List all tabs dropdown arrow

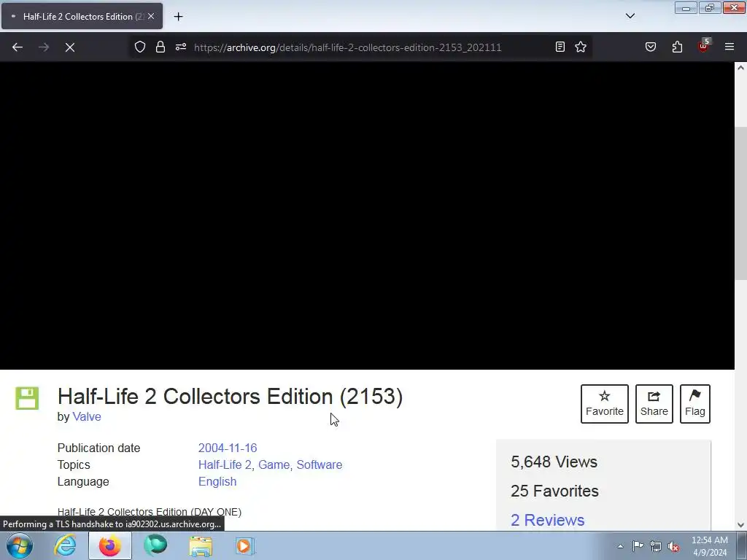coord(630,16)
